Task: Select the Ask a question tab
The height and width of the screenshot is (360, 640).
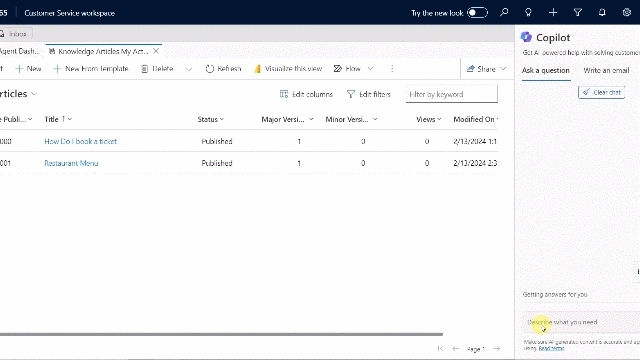Action: [546, 70]
